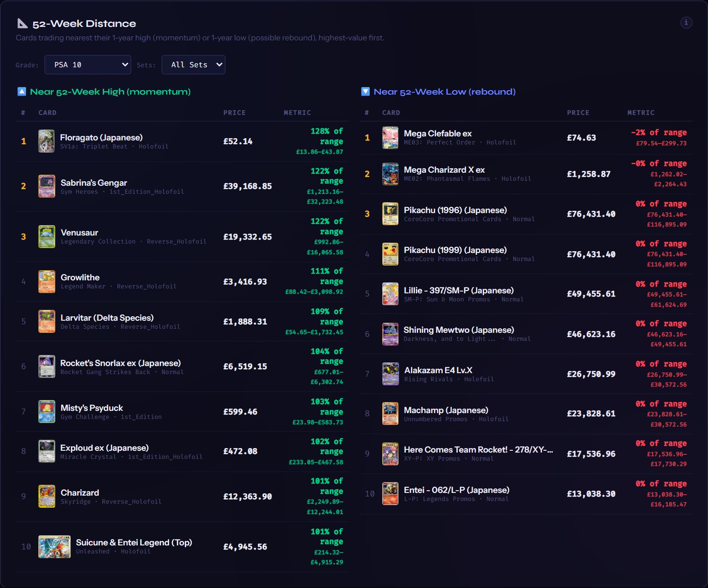
Task: Open Suicune & Entei Legend card image
Action: tap(54, 547)
